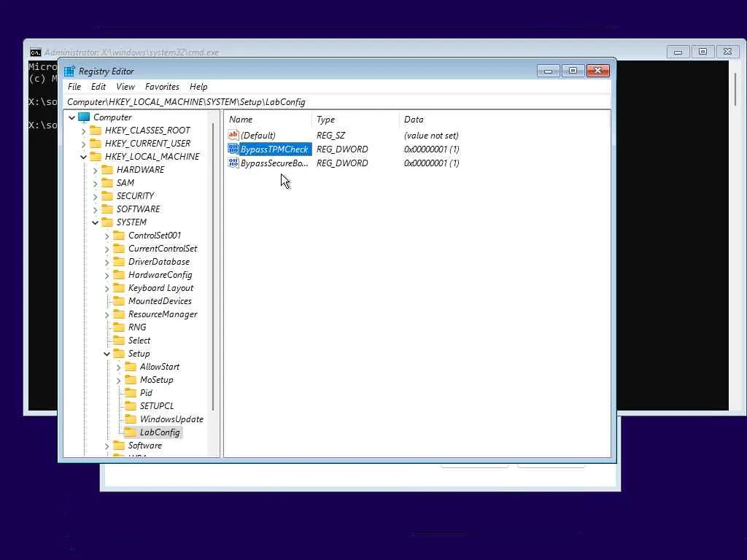
Task: Click the AllowStart folder icon
Action: 131,367
